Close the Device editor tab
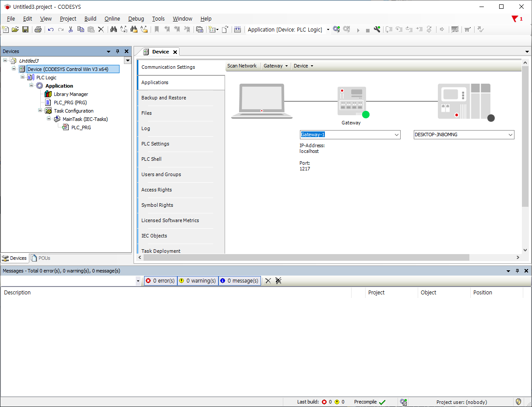The height and width of the screenshot is (407, 532). tap(175, 52)
